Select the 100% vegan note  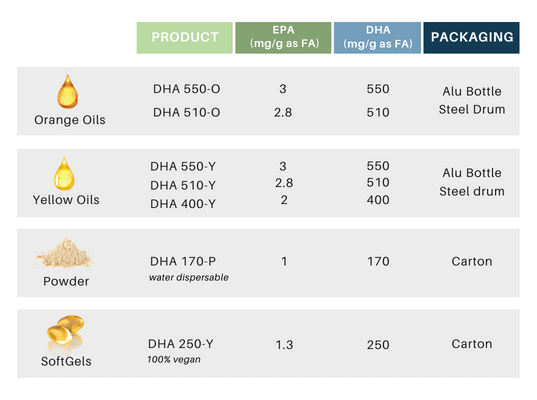174,360
